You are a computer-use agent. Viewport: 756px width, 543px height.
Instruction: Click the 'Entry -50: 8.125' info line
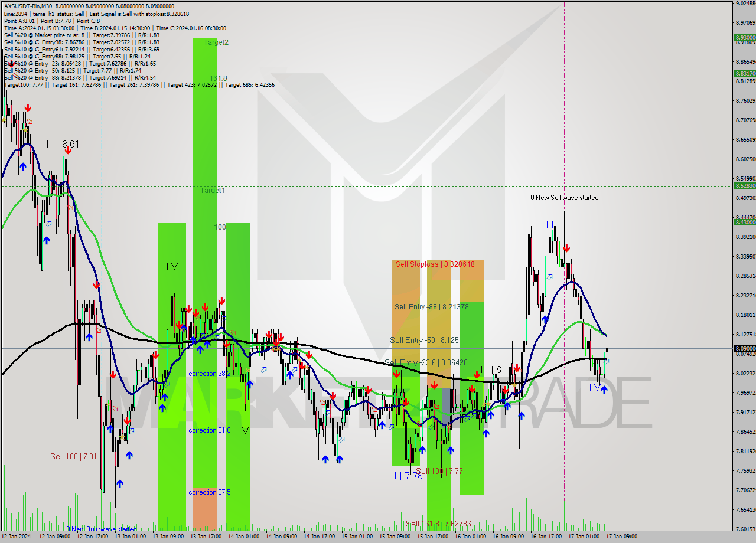72,70
